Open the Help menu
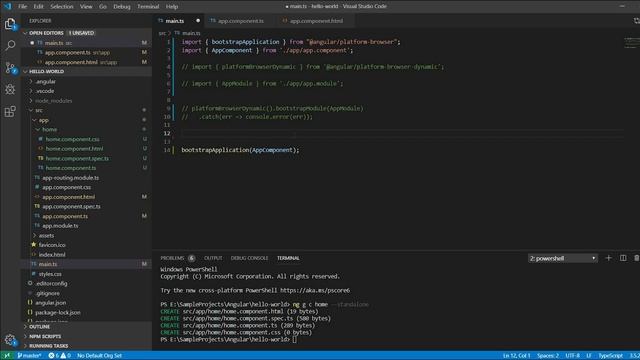Viewport: 640px width, 360px height. [x=171, y=7]
